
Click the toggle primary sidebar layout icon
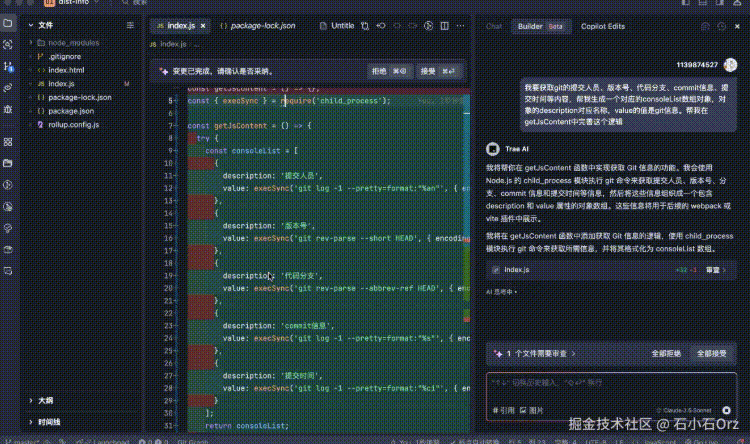click(x=686, y=2)
